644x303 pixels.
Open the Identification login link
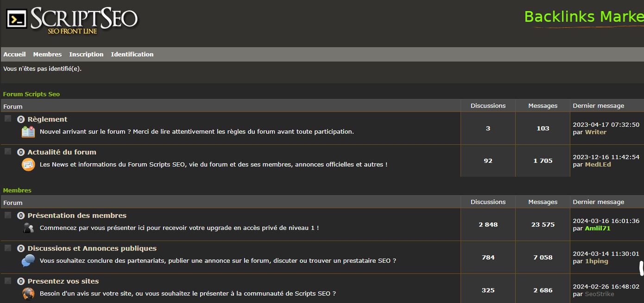pos(132,54)
